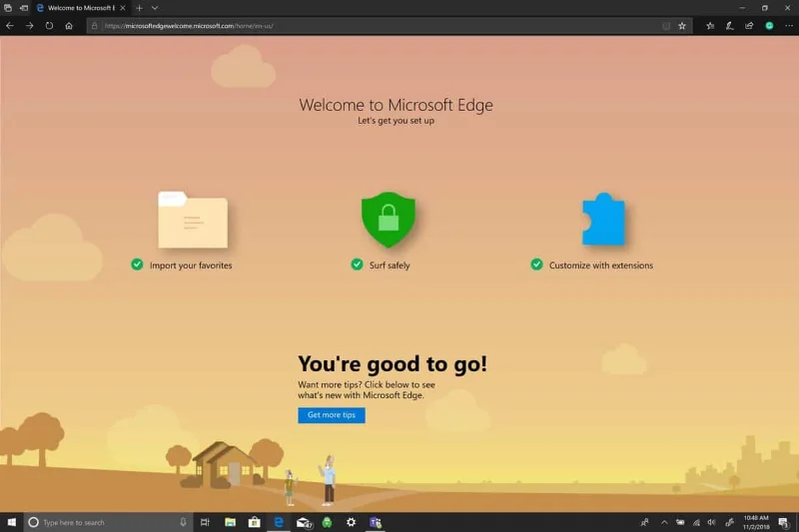This screenshot has width=799, height=532.
Task: Refresh the current page
Action: 49,26
